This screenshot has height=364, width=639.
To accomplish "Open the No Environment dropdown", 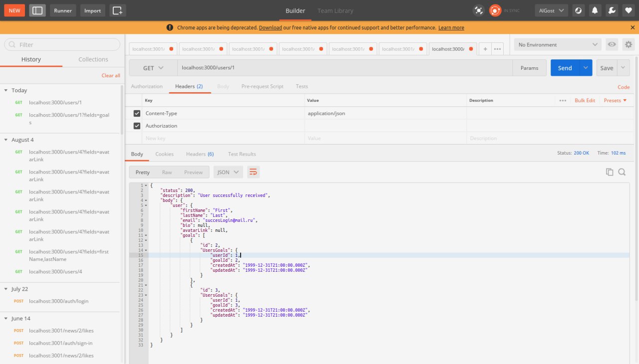I will [558, 44].
